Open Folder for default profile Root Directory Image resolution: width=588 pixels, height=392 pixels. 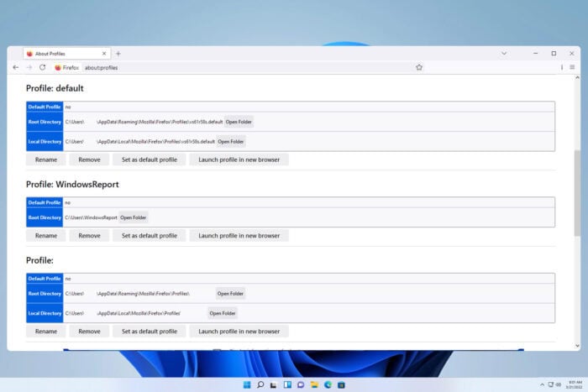239,122
